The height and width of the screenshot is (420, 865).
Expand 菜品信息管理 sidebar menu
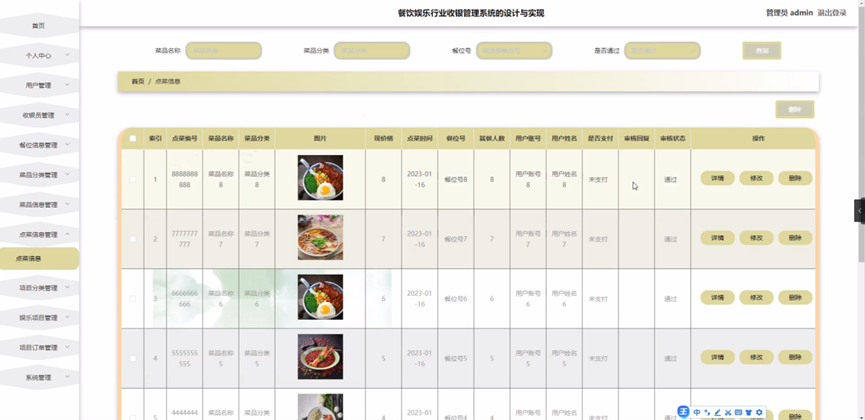click(39, 205)
